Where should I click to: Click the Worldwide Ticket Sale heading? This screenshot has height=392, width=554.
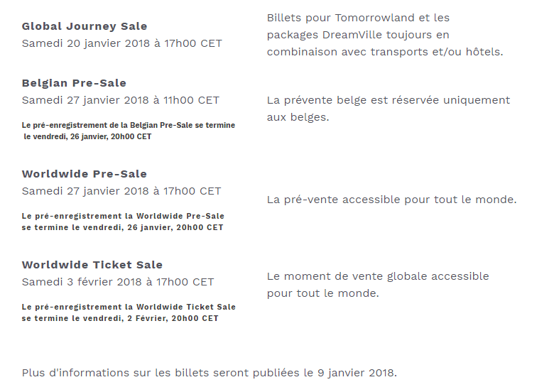click(x=92, y=265)
